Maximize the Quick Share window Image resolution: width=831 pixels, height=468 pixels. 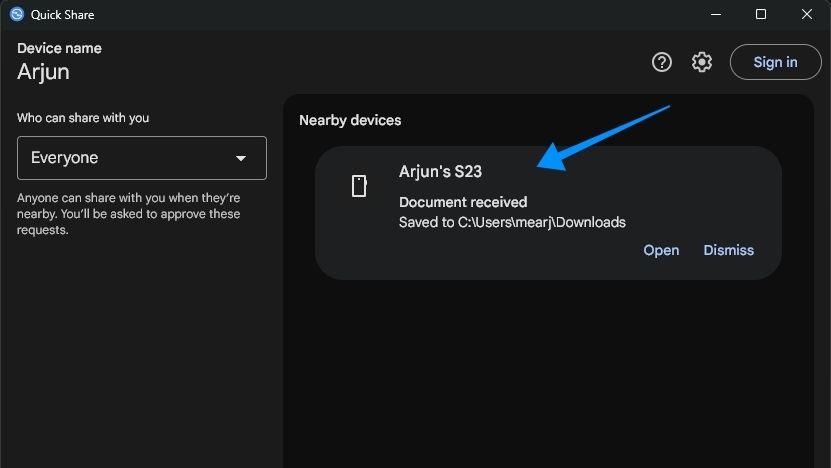pos(761,14)
